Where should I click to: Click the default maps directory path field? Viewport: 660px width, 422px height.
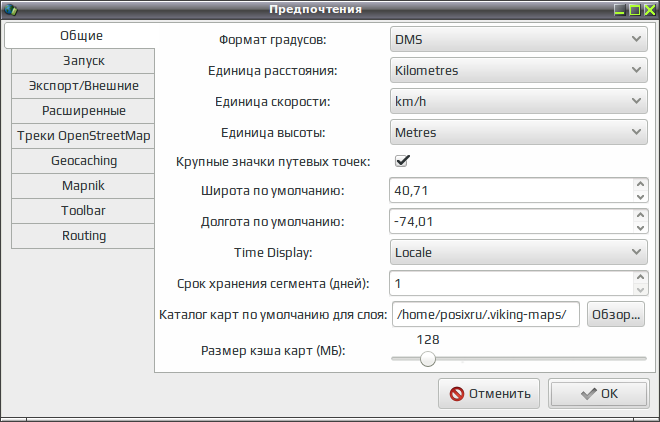(486, 314)
